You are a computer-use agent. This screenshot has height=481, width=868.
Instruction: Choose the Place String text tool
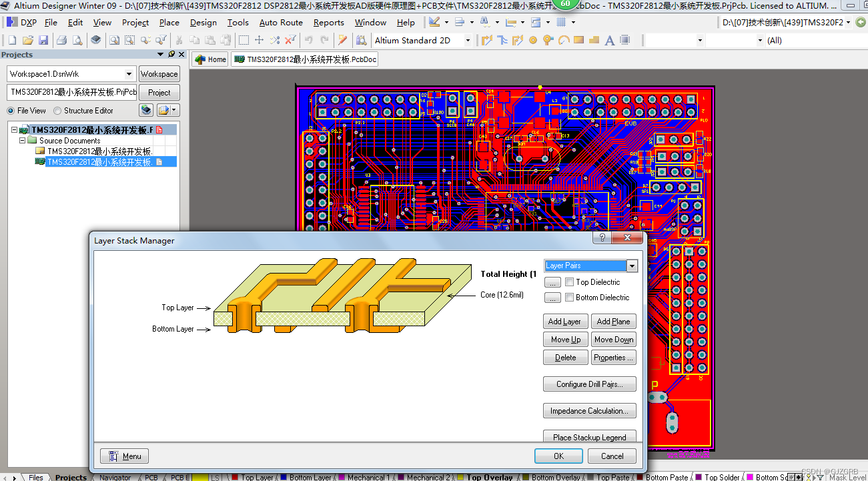pyautogui.click(x=608, y=40)
